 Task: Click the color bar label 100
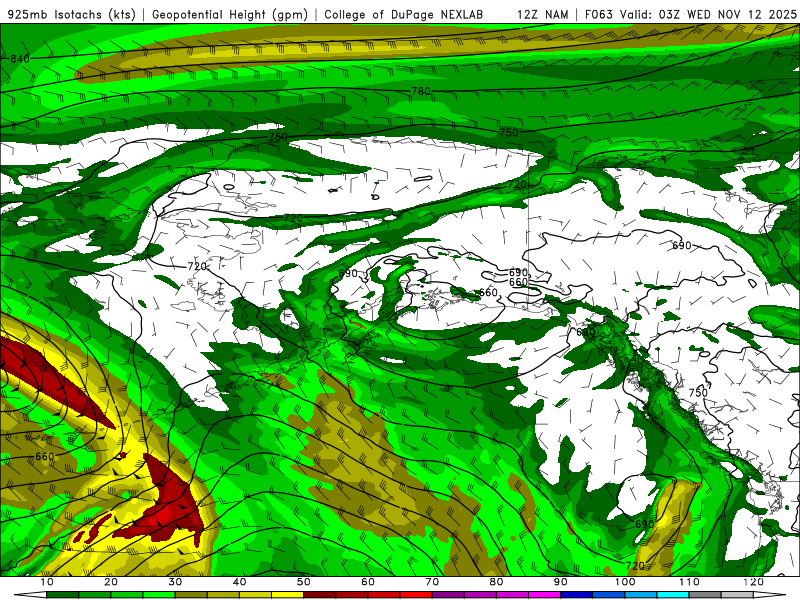pos(625,582)
